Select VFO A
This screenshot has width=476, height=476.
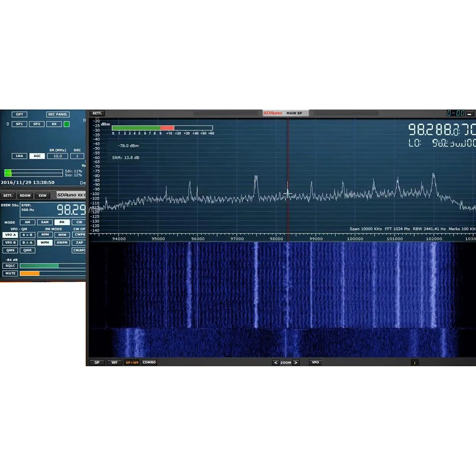[x=10, y=235]
